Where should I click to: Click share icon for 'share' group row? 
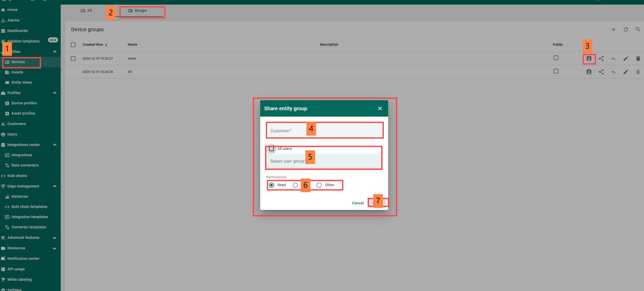pos(601,59)
